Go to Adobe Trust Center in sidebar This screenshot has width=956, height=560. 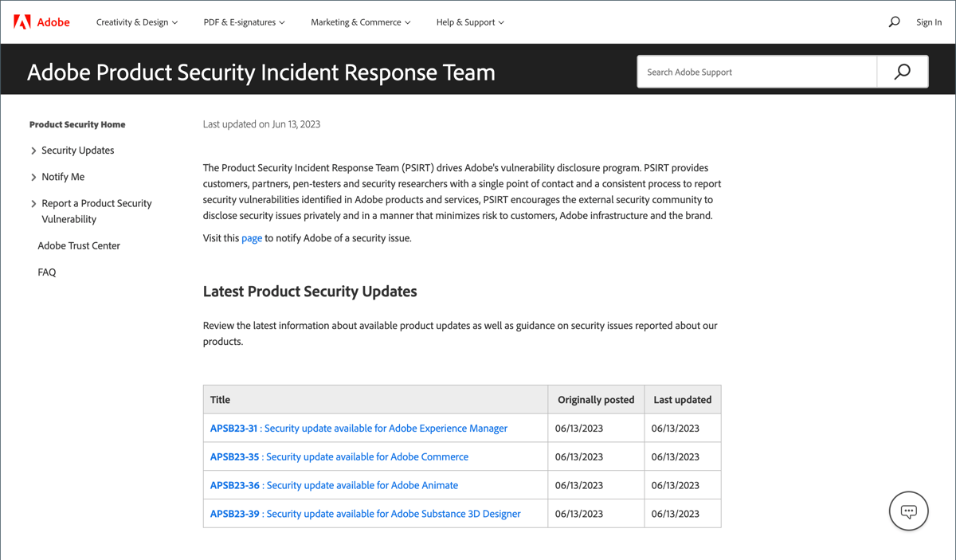[79, 245]
